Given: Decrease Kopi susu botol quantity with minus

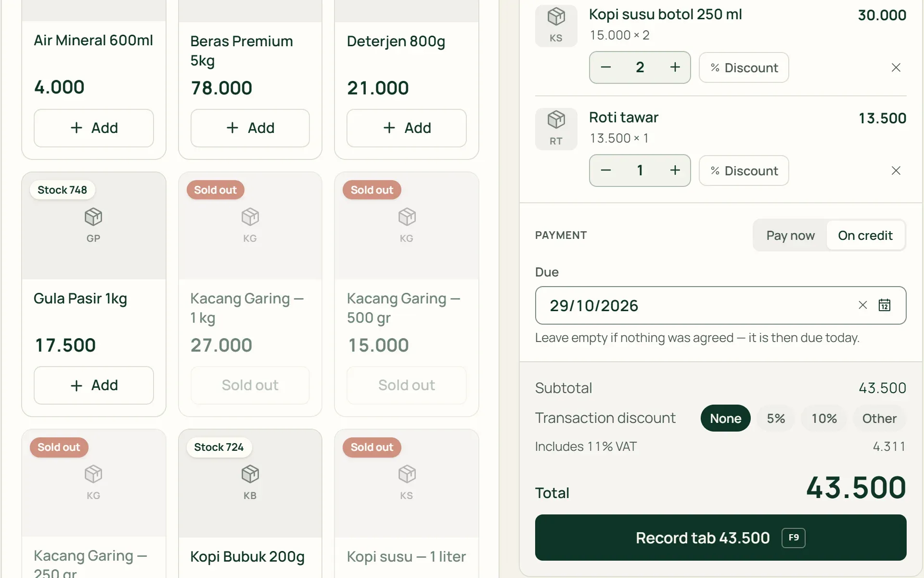Looking at the screenshot, I should 606,67.
